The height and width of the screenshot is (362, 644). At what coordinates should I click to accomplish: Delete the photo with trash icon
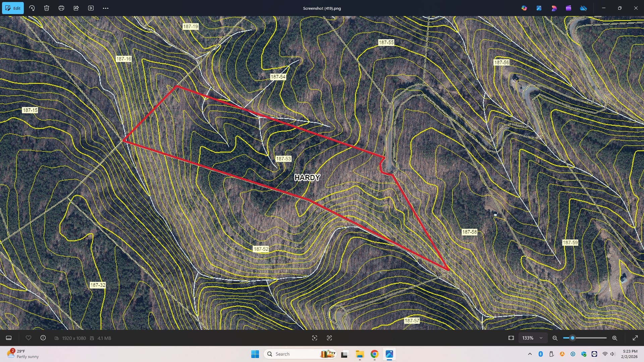47,8
